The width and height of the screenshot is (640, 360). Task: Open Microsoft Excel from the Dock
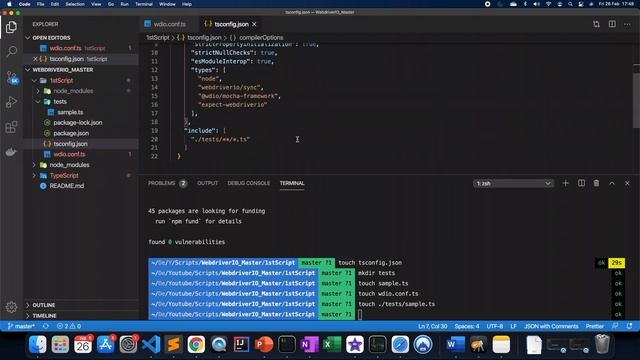[332, 344]
